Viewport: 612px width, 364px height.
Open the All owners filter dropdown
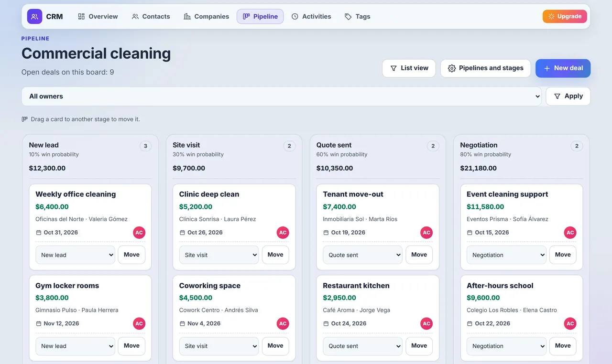click(x=282, y=96)
